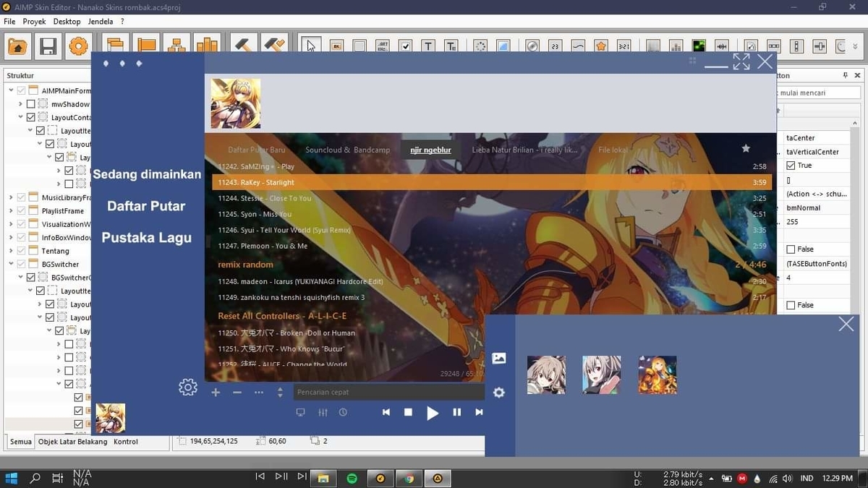The width and height of the screenshot is (868, 488).
Task: Toggle the mwShadow checkbox in structure tree
Action: tap(30, 104)
